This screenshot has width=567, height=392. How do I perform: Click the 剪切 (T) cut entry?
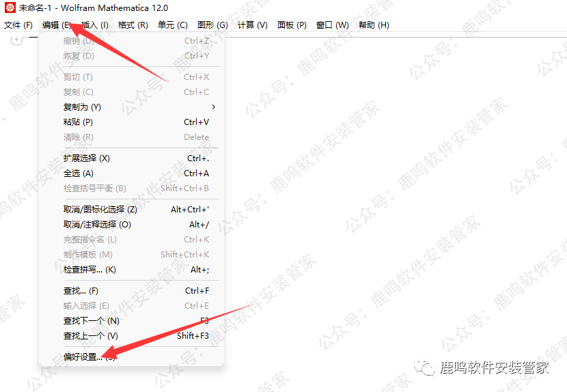coord(132,77)
